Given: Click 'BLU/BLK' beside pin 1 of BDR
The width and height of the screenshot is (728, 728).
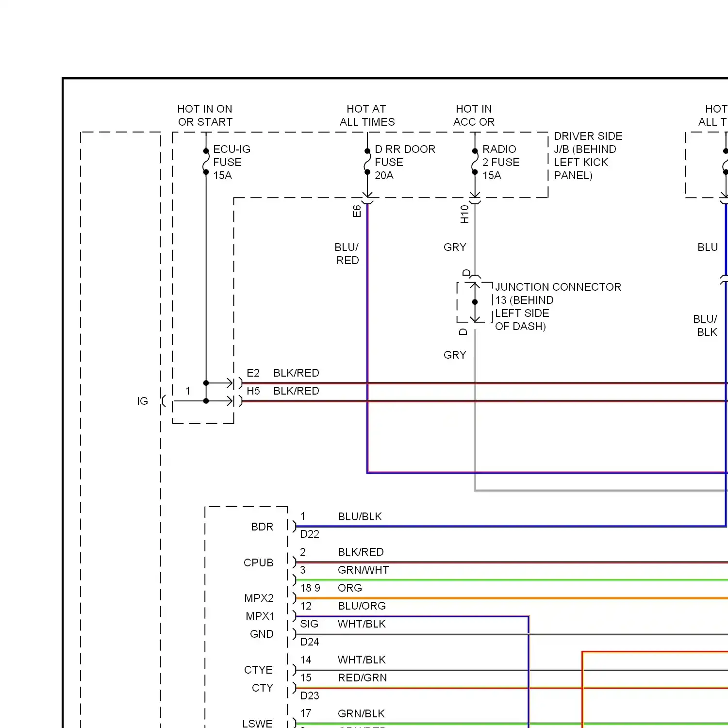Looking at the screenshot, I should pos(360,517).
